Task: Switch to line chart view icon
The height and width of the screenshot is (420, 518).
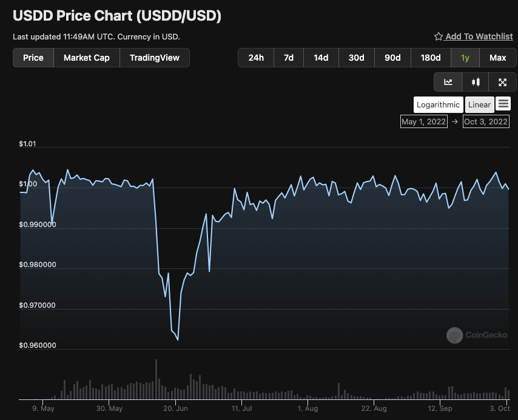Action: click(x=448, y=82)
